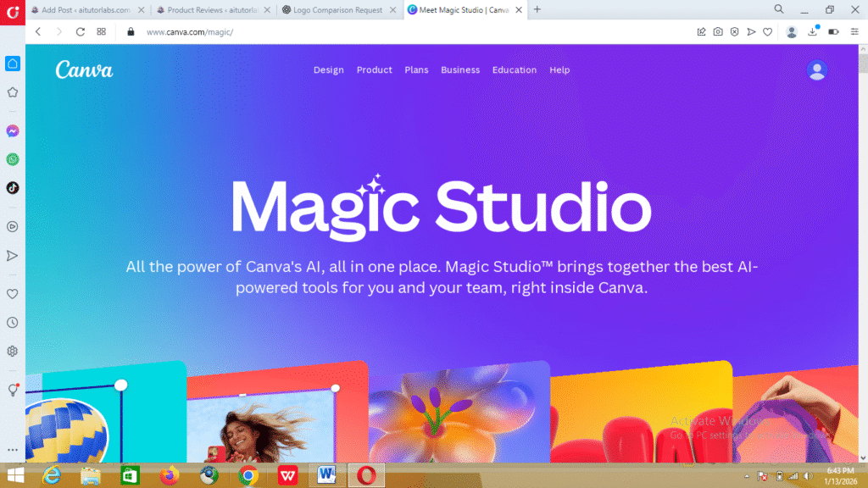Image resolution: width=868 pixels, height=488 pixels.
Task: Open Canva's Help page
Action: tap(559, 70)
